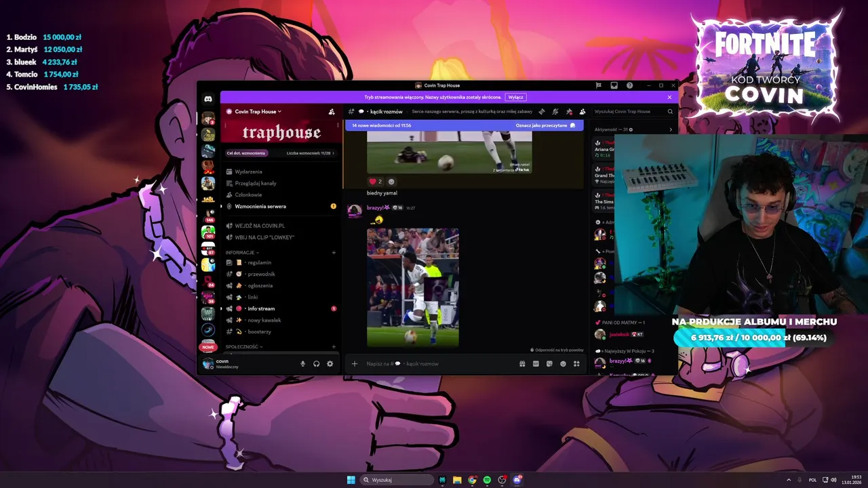Image resolution: width=868 pixels, height=488 pixels.
Task: Open Discord direct messages home icon
Action: tap(208, 99)
